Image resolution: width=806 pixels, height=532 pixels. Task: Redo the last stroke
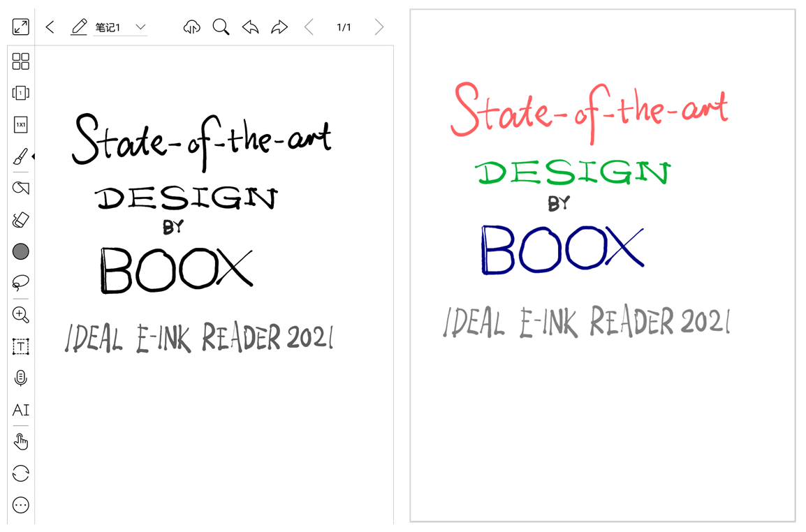(x=279, y=27)
